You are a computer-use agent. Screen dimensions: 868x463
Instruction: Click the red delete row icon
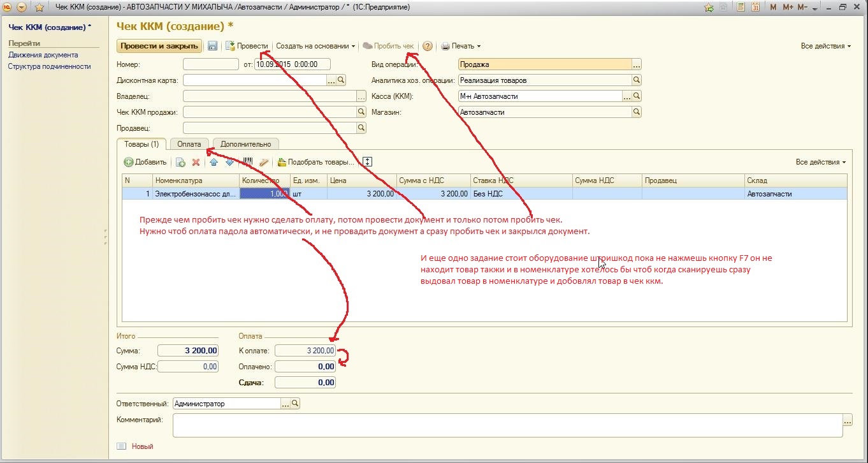[196, 163]
